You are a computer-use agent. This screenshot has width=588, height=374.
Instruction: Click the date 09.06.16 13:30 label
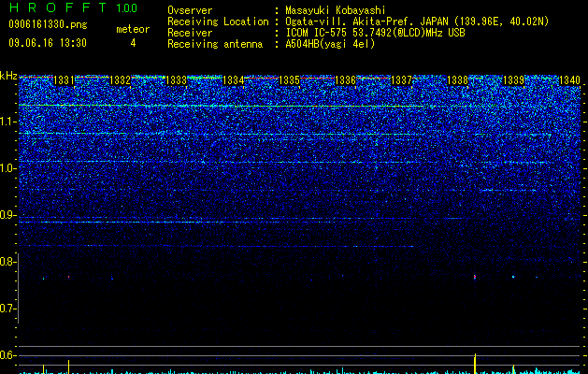tap(48, 43)
